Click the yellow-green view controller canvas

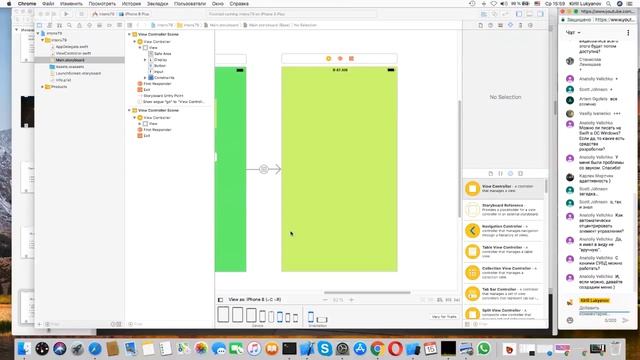(339, 169)
